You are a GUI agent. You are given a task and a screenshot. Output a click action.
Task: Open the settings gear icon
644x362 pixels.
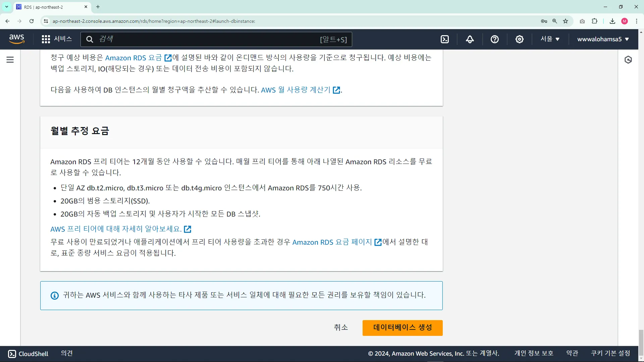(x=519, y=39)
